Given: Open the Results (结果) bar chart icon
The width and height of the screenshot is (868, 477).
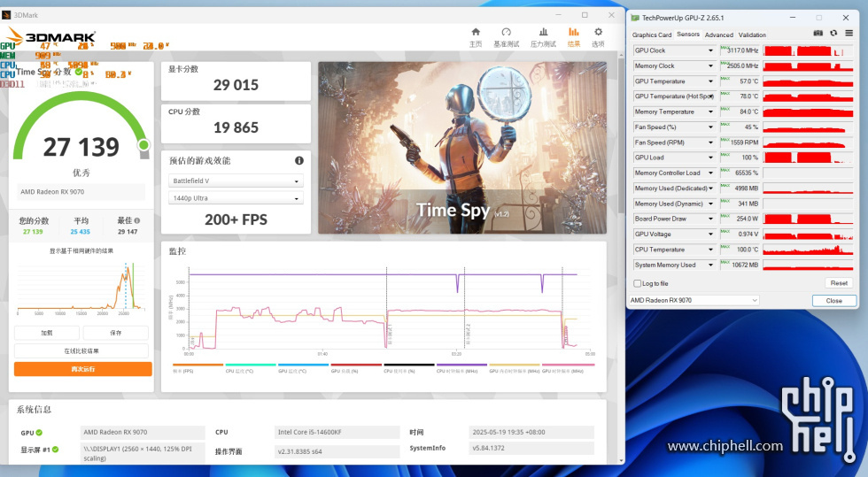Looking at the screenshot, I should tap(574, 32).
